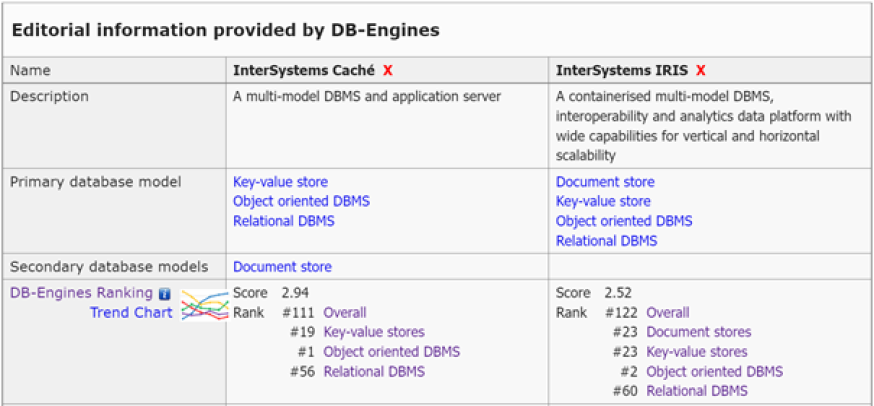Screen dimensions: 874x406
Task: Select IRIS rank number #122
Action: coord(621,312)
